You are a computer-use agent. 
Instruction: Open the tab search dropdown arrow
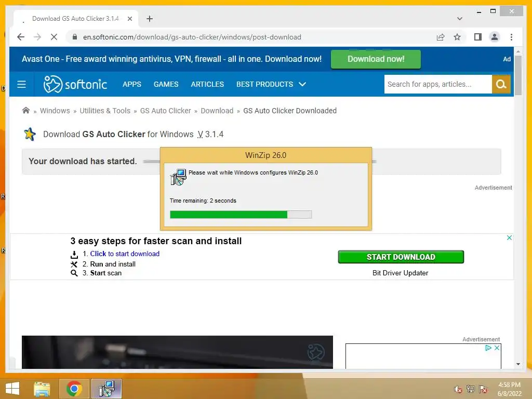click(460, 19)
